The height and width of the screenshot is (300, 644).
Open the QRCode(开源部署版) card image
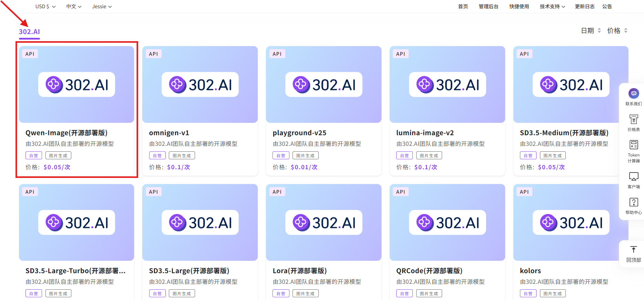pyautogui.click(x=447, y=222)
